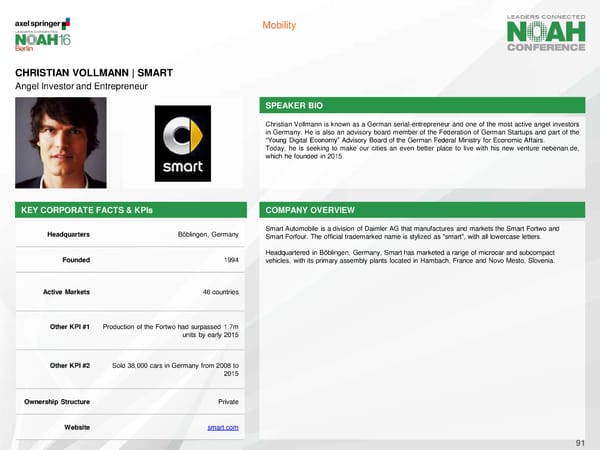Click the smart.com website link
The height and width of the screenshot is (450, 600).
click(222, 428)
